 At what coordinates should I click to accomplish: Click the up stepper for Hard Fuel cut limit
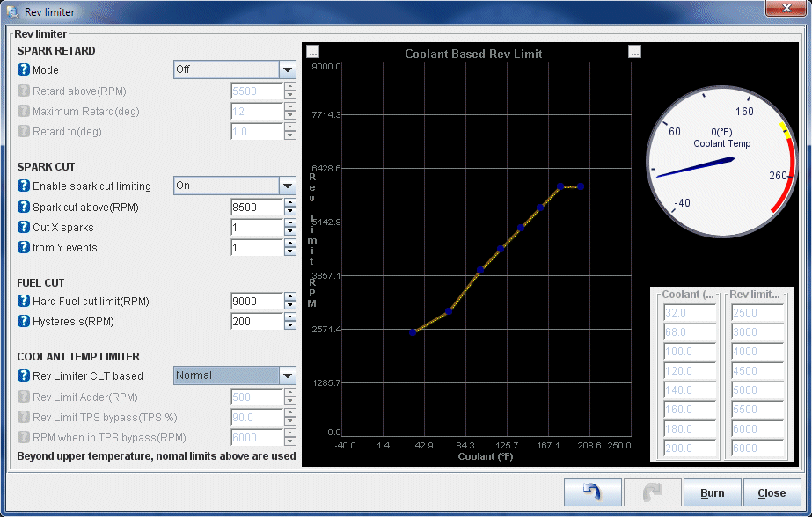tap(291, 297)
